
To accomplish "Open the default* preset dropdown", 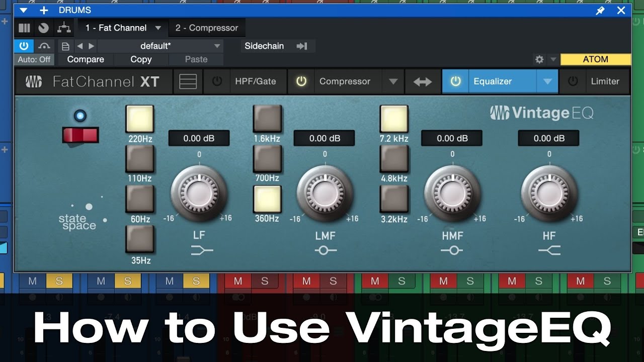I will point(160,46).
